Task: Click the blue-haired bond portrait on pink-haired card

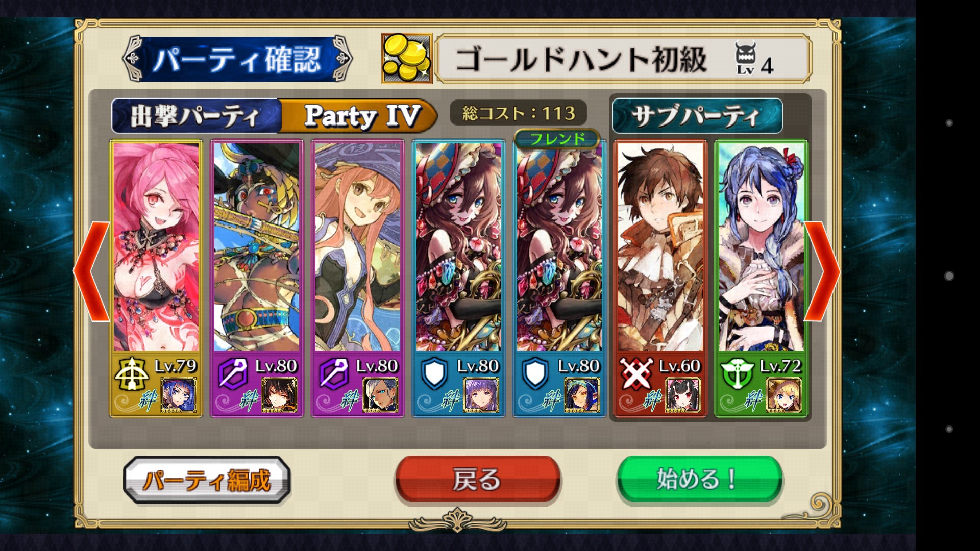Action: tap(179, 395)
